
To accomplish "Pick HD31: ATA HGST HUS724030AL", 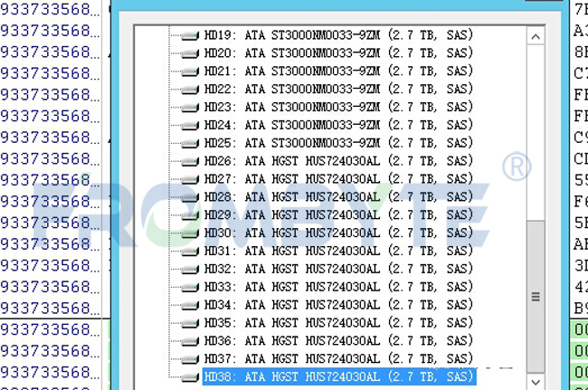I will 338,251.
